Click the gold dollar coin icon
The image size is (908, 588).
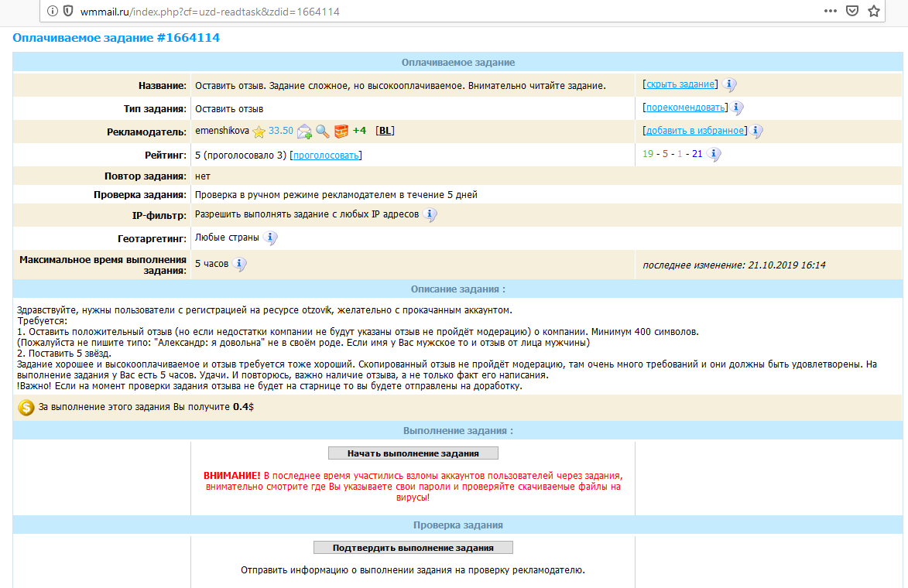(26, 408)
